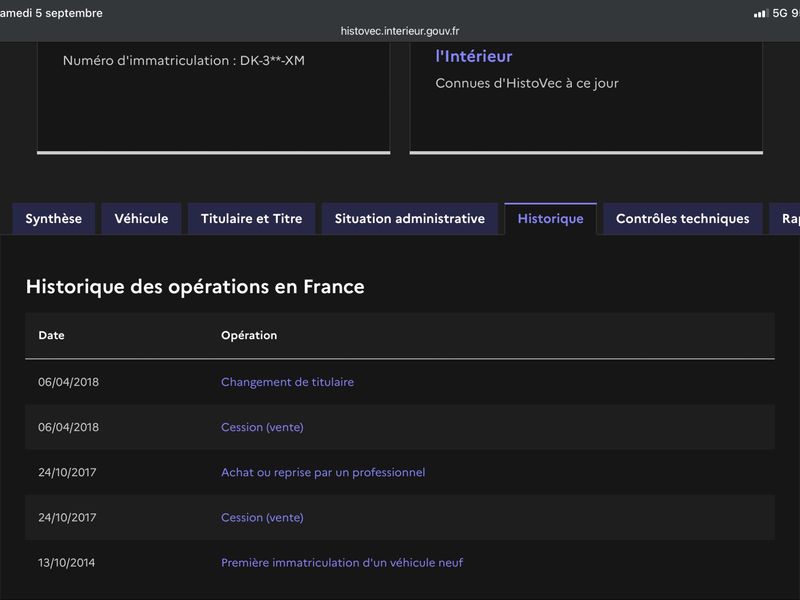The height and width of the screenshot is (600, 800).
Task: Select the Titulaire et Titre tab
Action: point(252,219)
